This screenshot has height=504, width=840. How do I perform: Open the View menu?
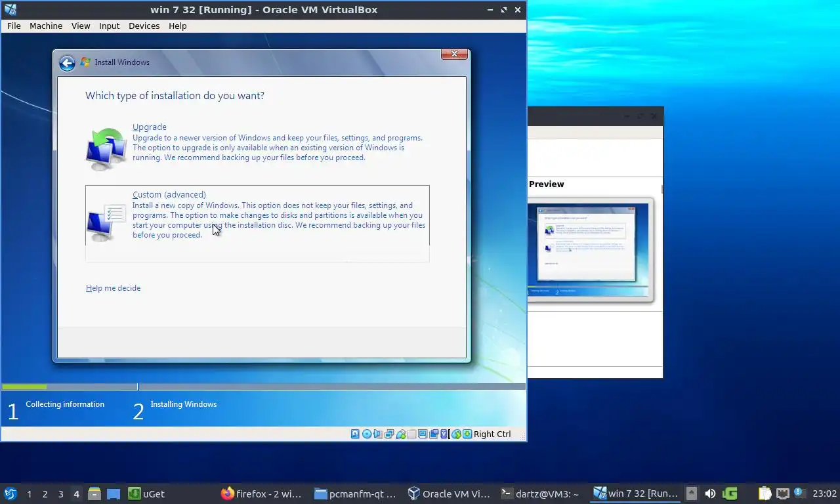click(81, 26)
